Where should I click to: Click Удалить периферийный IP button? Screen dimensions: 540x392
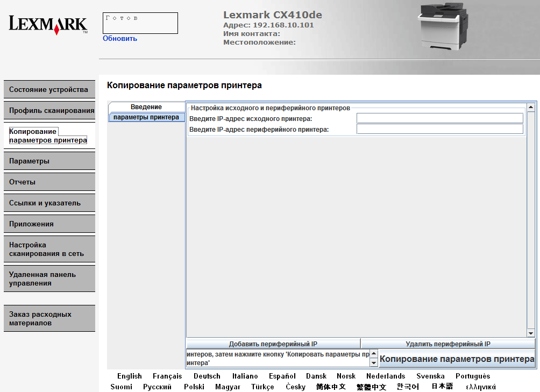pos(448,344)
